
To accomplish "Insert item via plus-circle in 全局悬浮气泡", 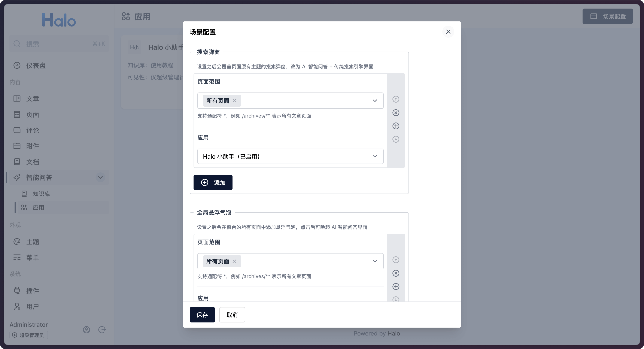I will (x=395, y=286).
